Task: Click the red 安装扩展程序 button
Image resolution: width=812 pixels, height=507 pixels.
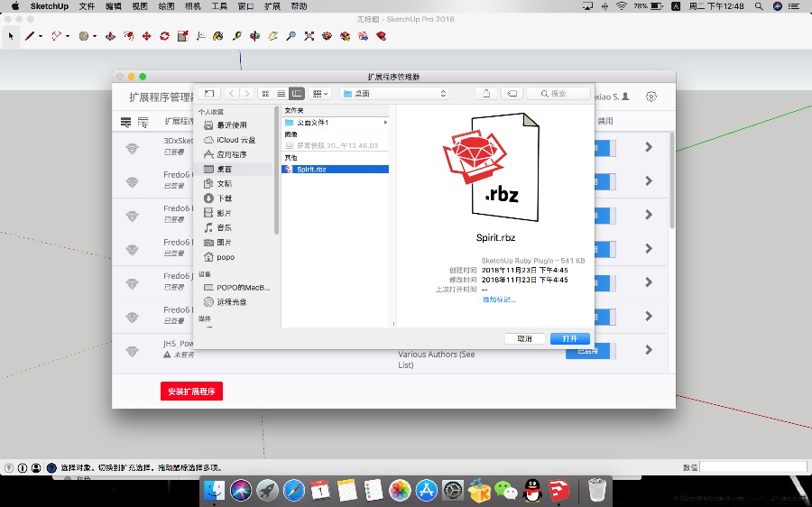Action: pyautogui.click(x=191, y=392)
